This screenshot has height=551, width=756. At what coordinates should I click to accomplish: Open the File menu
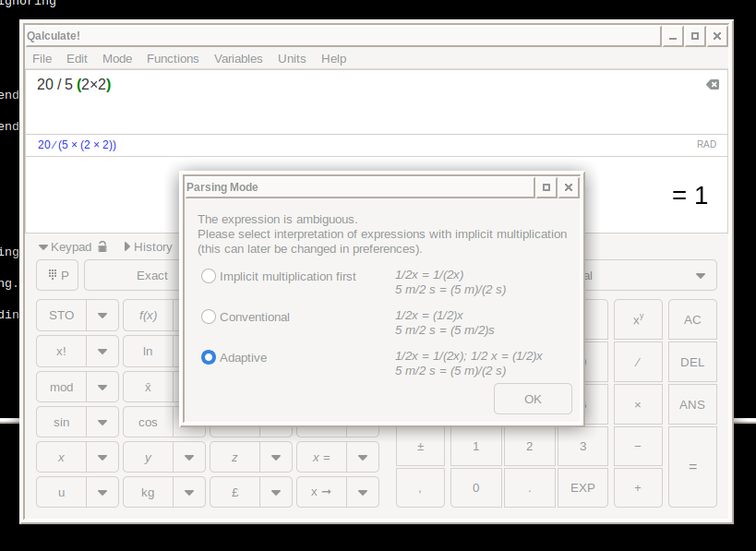(42, 59)
